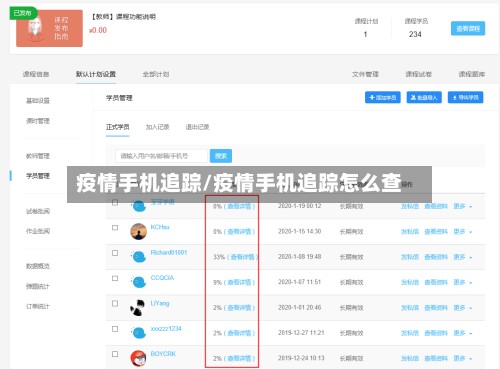The height and width of the screenshot is (369, 500).
Task: Expand 更多 menu in LiYang's row
Action: click(463, 308)
